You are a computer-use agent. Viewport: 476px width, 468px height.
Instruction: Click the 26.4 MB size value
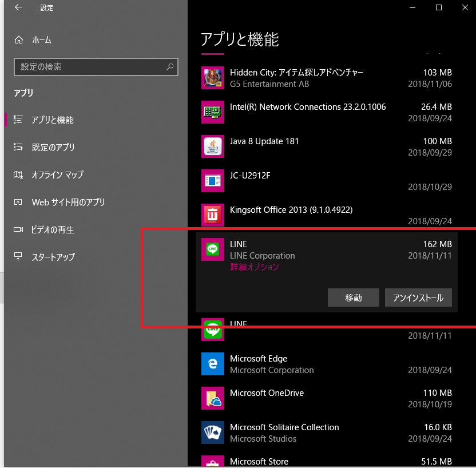(437, 107)
